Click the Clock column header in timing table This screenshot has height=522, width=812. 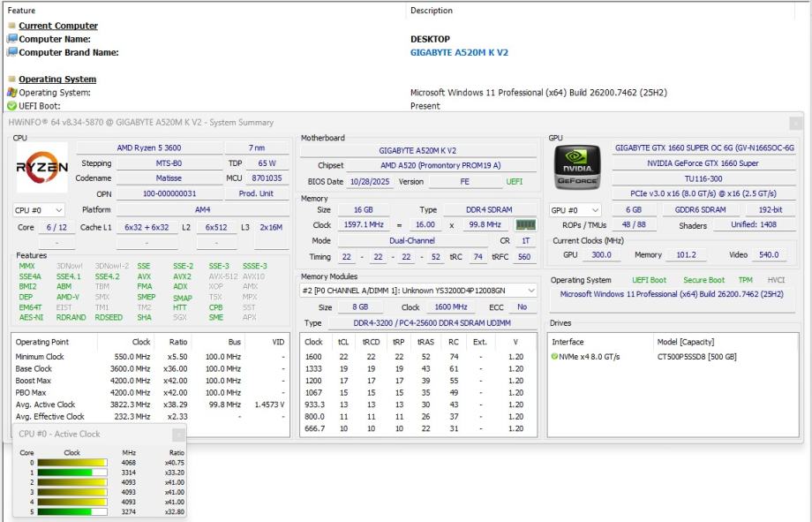313,342
